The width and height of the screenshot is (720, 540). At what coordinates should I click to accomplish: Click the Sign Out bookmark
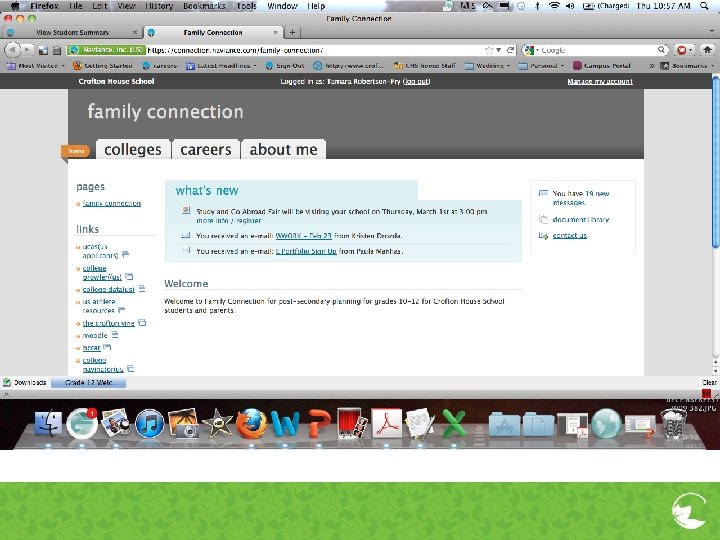[x=285, y=66]
